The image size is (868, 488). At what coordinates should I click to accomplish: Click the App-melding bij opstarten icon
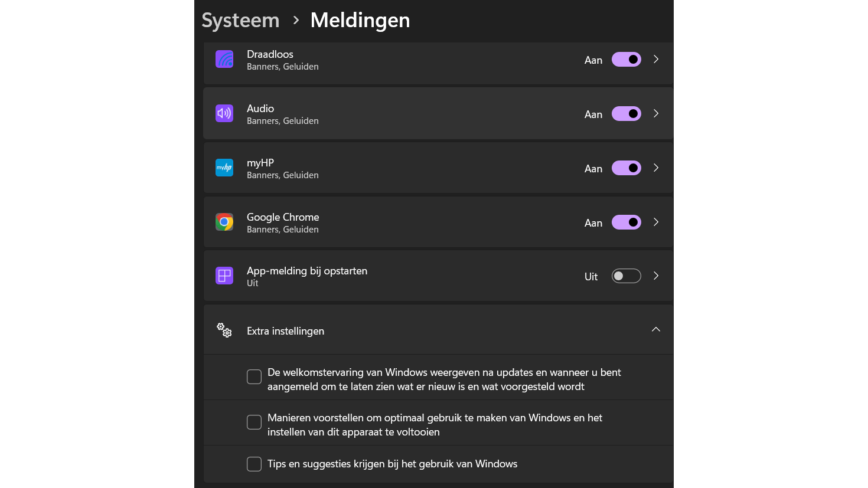tap(224, 276)
